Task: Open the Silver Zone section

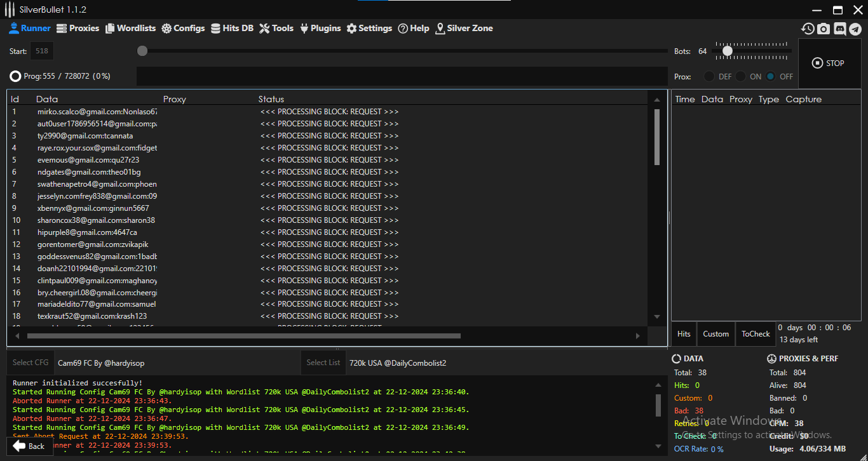Action: click(464, 28)
